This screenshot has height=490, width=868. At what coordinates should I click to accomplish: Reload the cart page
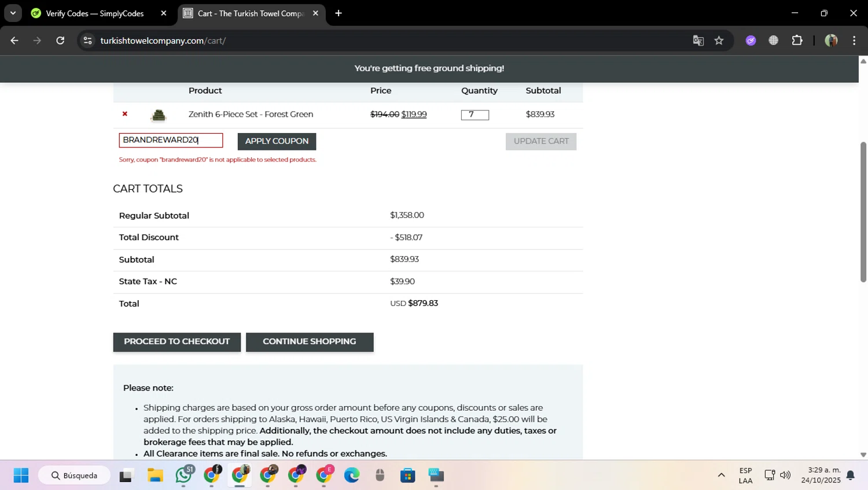60,40
